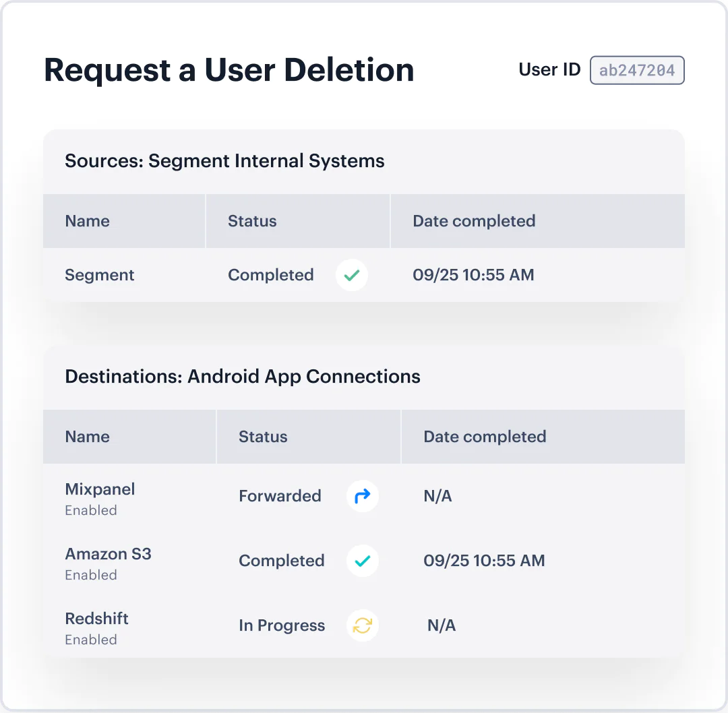Expand the Sources: Segment Internal Systems section
The image size is (728, 713).
[x=224, y=161]
